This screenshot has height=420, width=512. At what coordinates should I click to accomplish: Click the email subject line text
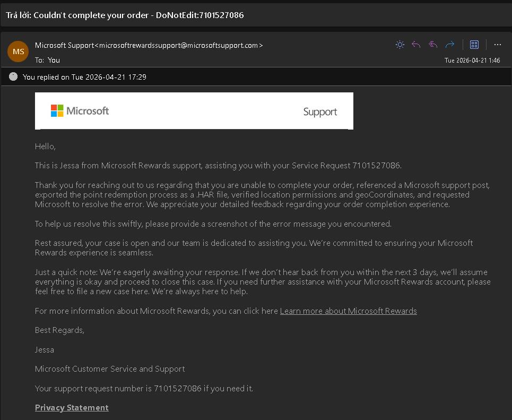(x=125, y=15)
